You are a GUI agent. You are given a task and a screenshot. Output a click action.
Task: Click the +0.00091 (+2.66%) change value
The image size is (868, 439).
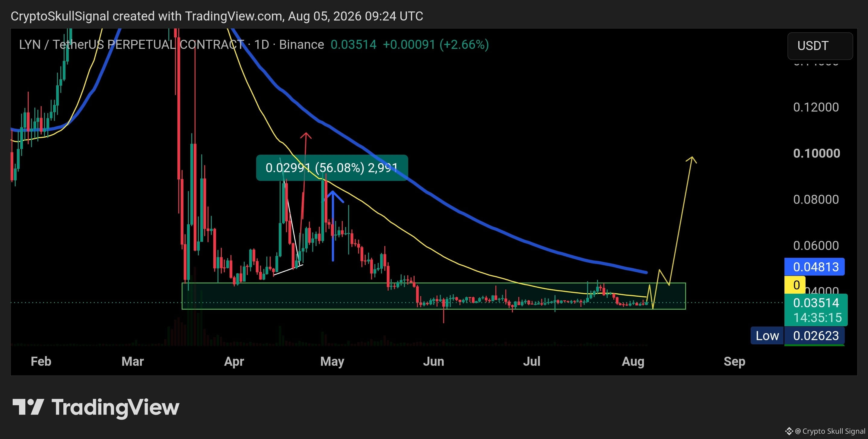[436, 44]
